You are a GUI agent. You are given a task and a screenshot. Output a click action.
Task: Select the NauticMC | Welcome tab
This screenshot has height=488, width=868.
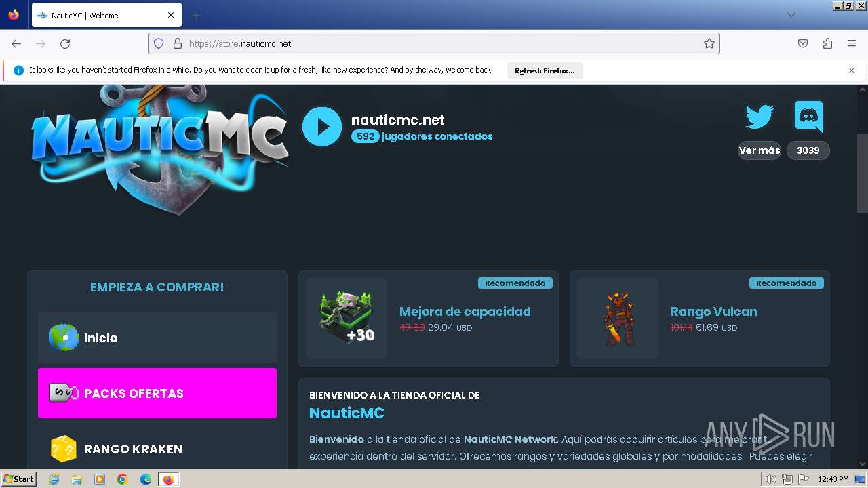(x=106, y=15)
